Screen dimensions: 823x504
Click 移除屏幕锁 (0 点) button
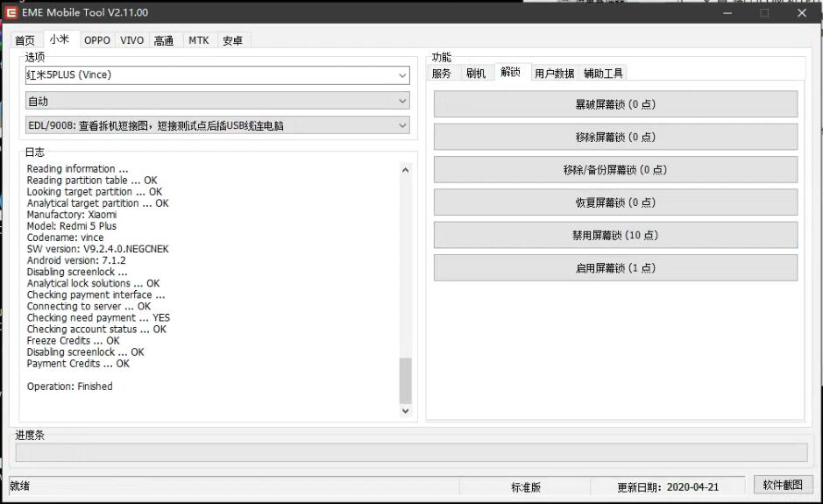point(615,137)
